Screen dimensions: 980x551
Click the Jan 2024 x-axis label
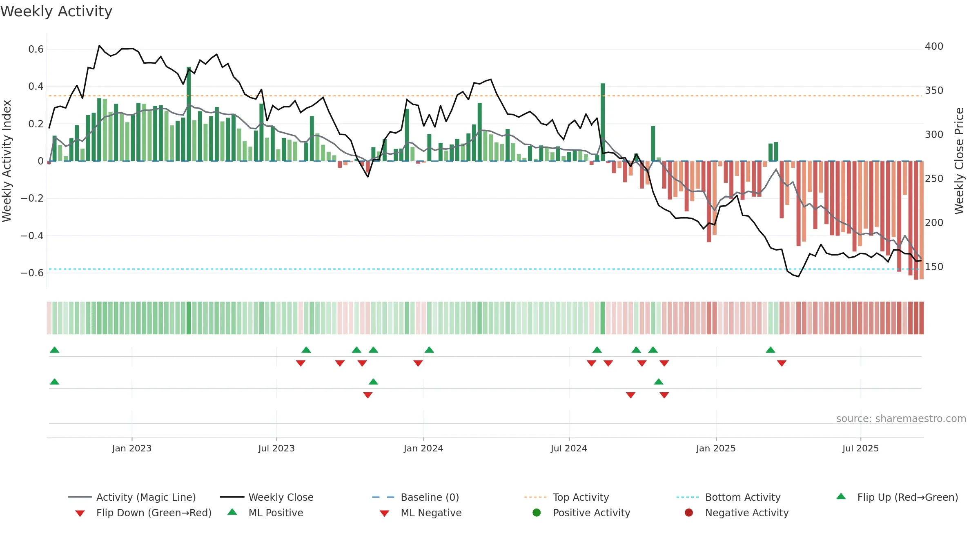point(423,448)
